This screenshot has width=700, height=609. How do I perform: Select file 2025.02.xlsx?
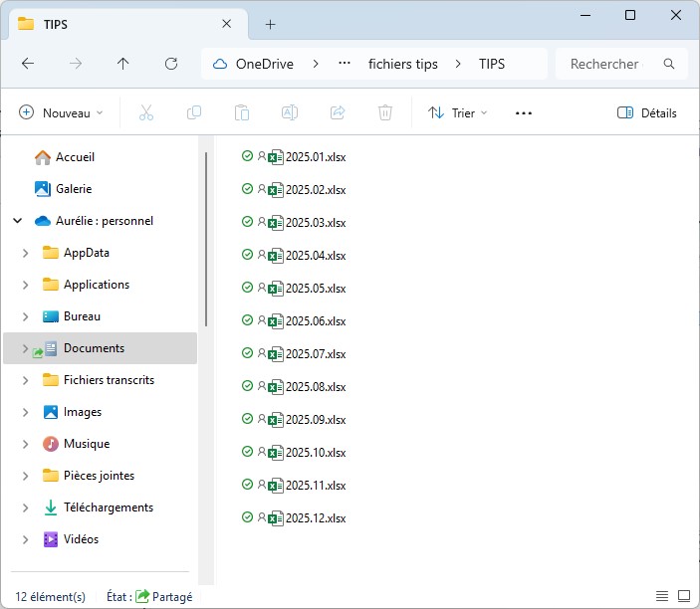(316, 190)
